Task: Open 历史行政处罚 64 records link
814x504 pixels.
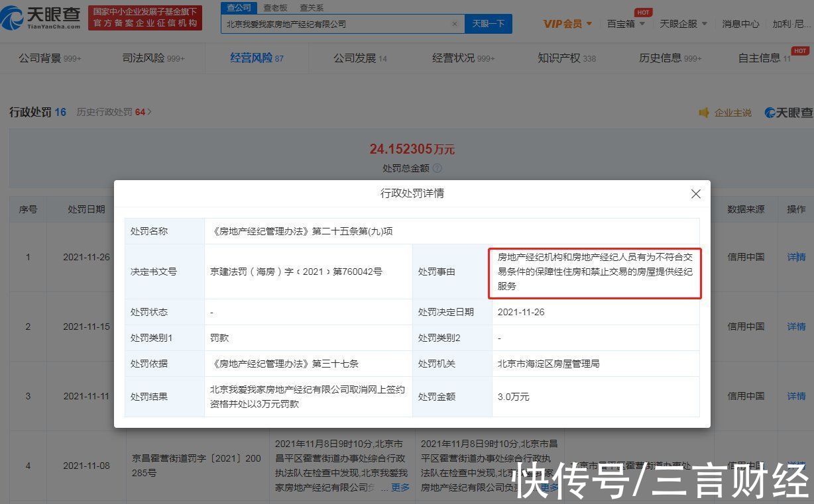Action: coord(112,112)
